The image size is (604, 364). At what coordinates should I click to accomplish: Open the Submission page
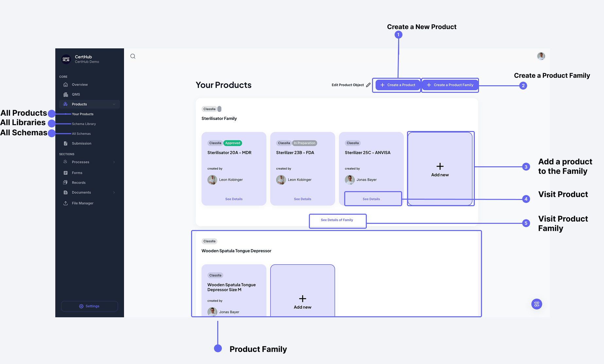point(81,143)
